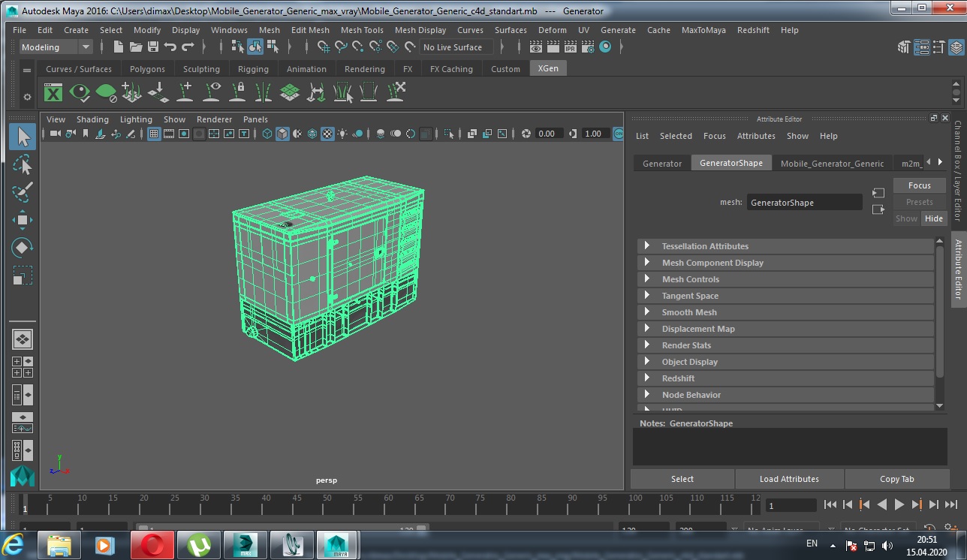Click the XGen green grid patches icon
967x560 pixels.
(290, 92)
